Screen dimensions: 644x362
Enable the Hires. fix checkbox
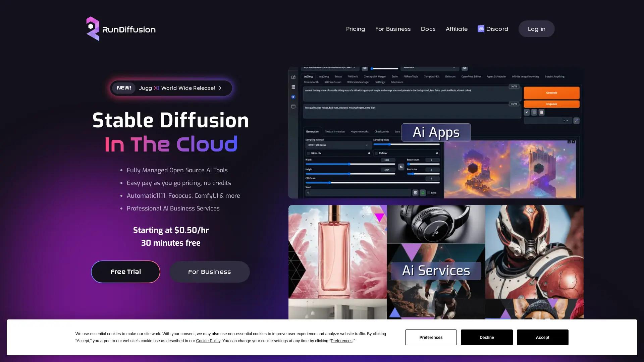[x=308, y=153]
